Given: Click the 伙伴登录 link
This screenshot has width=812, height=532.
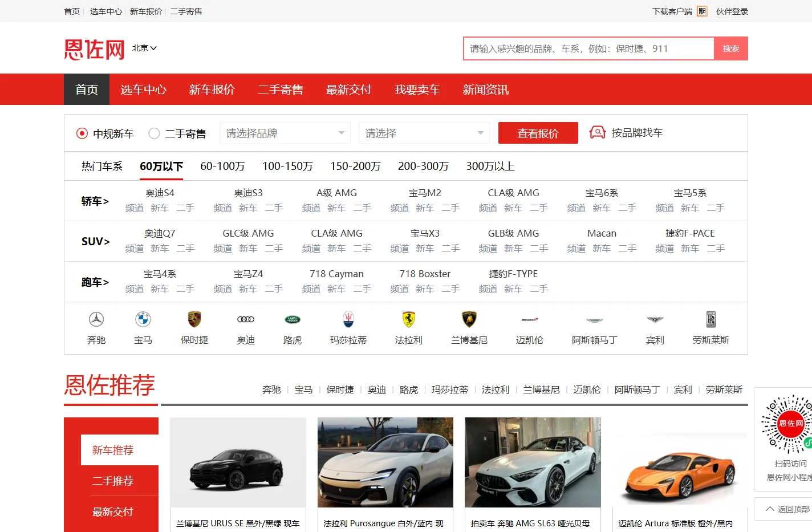Looking at the screenshot, I should click(732, 11).
